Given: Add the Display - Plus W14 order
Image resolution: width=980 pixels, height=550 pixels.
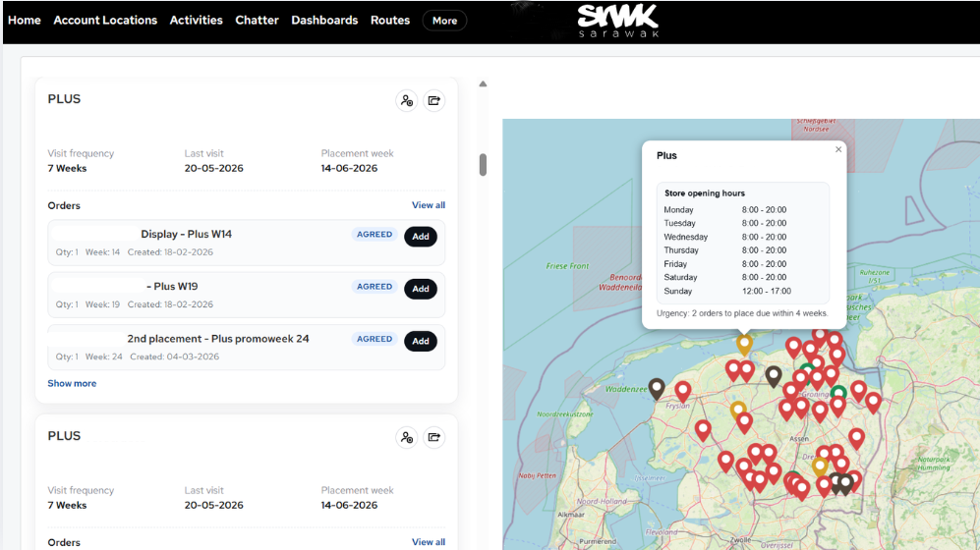Looking at the screenshot, I should [421, 237].
